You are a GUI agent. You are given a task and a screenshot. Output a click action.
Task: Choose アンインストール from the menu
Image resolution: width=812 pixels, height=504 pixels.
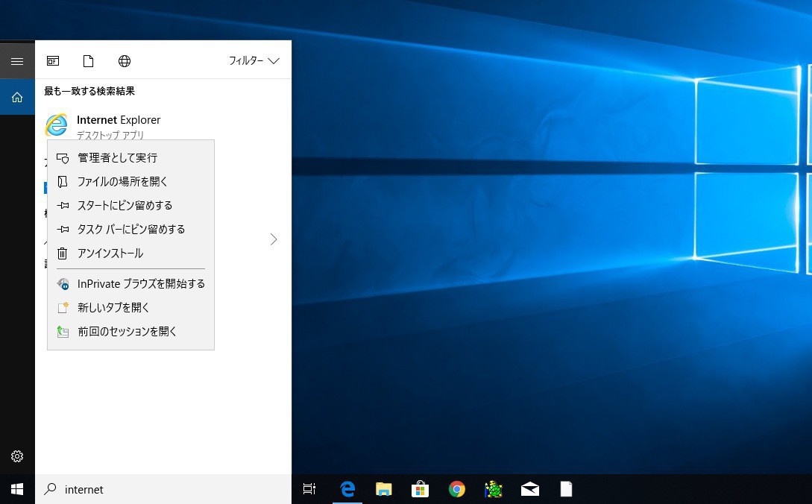[x=110, y=253]
